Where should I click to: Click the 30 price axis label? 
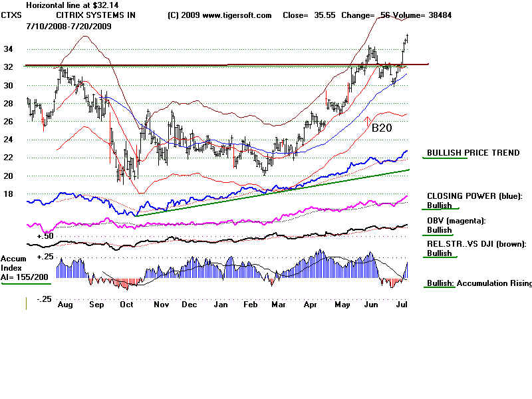click(x=9, y=85)
